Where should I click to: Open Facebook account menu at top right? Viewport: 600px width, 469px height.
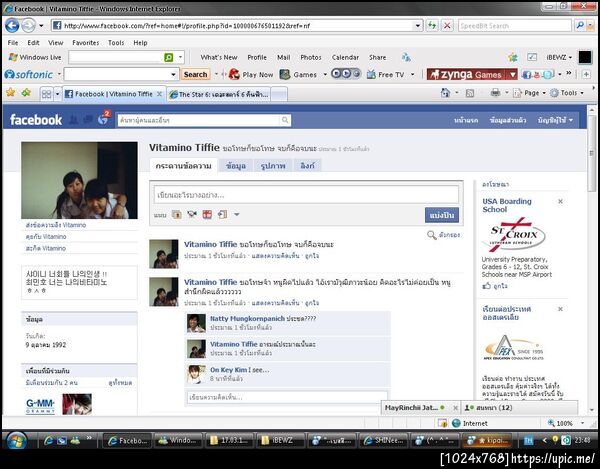555,120
